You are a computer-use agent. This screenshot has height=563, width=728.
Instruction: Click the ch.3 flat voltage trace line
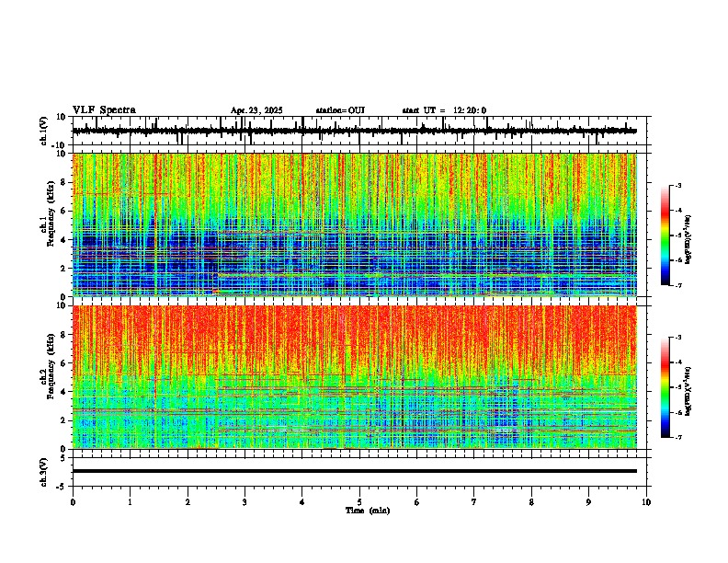(x=355, y=471)
